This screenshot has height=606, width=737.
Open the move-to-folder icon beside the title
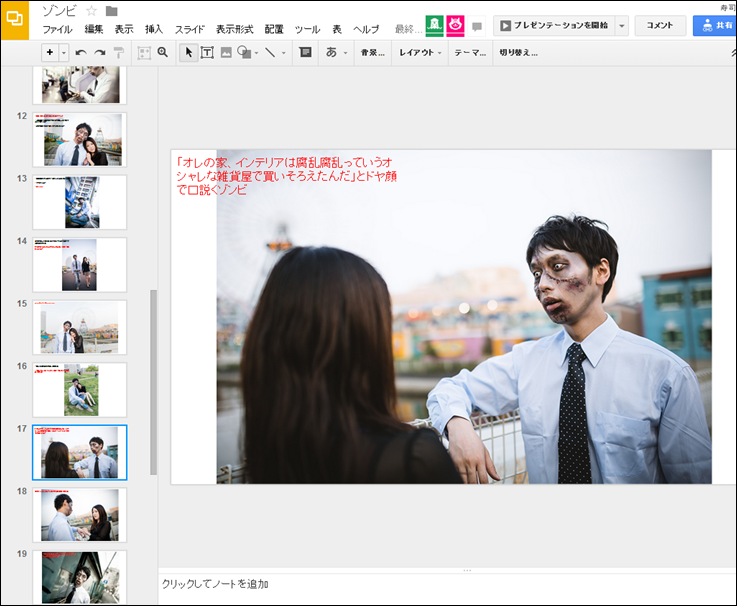point(111,11)
